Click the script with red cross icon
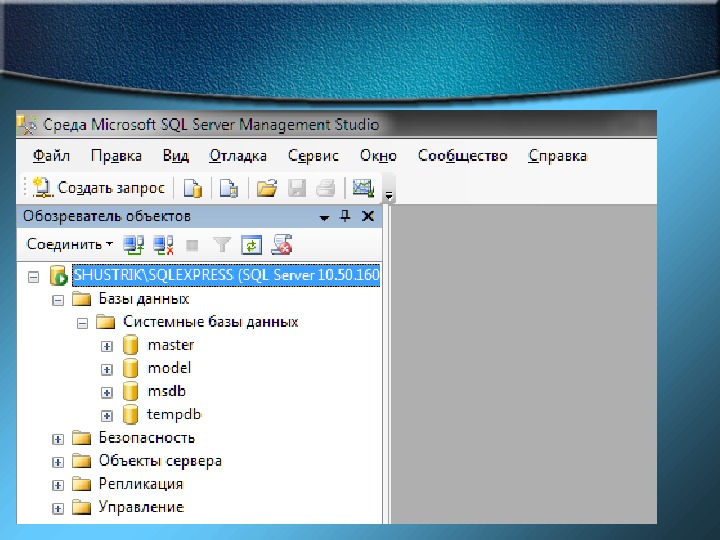 click(281, 244)
